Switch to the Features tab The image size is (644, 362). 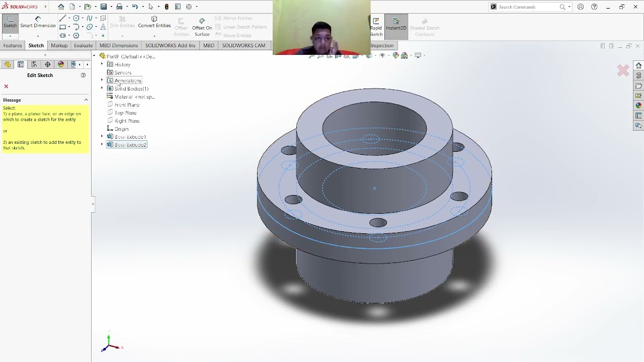12,46
